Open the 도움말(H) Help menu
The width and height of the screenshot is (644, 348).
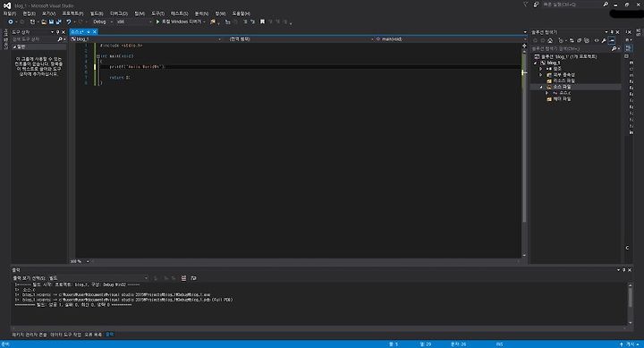click(x=241, y=13)
